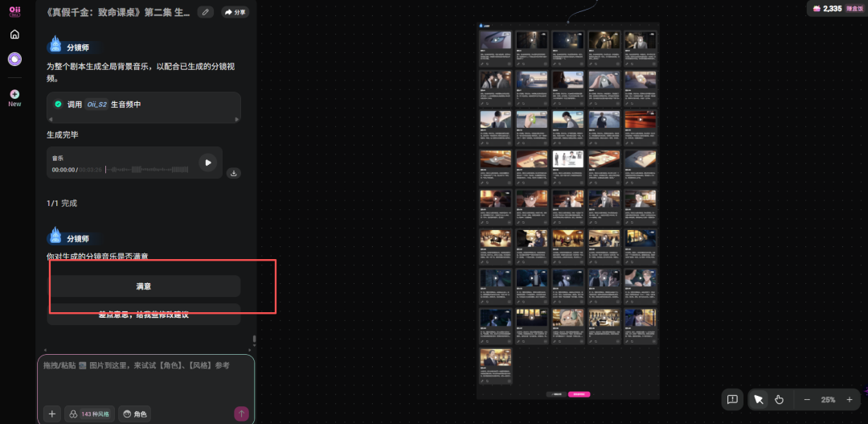Open the 赚盒饭 earn credits link
This screenshot has height=424, width=868.
tap(854, 8)
